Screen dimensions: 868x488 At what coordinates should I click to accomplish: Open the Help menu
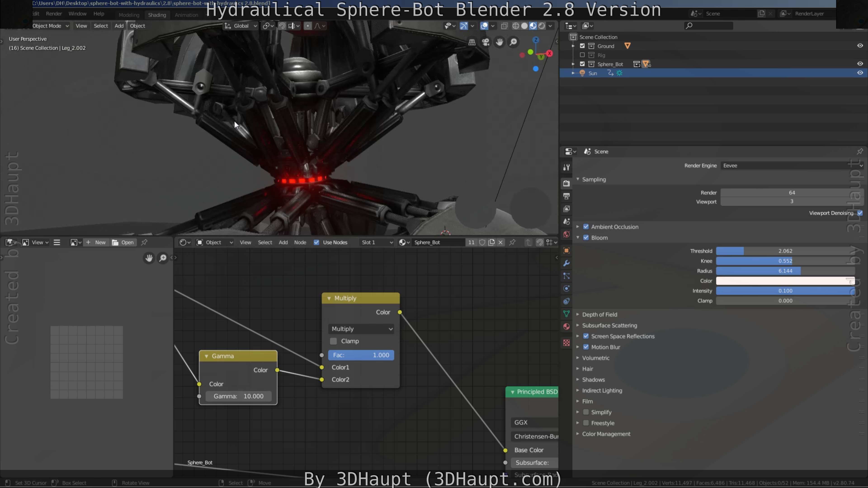pyautogui.click(x=99, y=14)
